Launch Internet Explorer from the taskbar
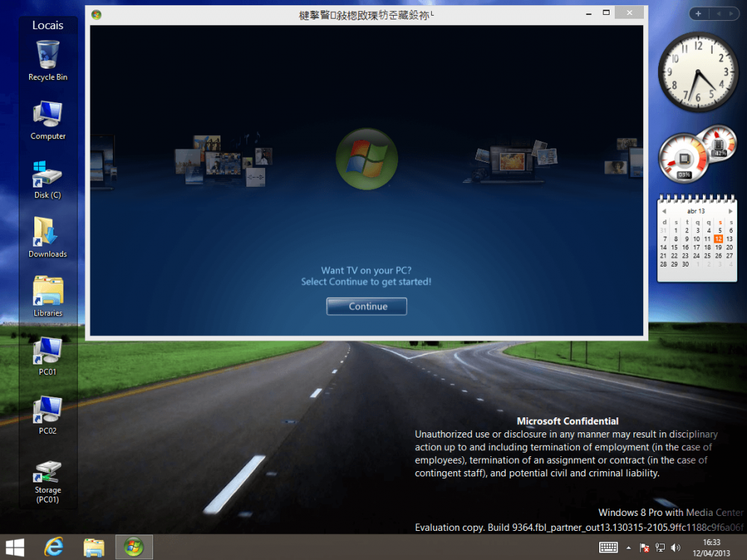 click(53, 547)
